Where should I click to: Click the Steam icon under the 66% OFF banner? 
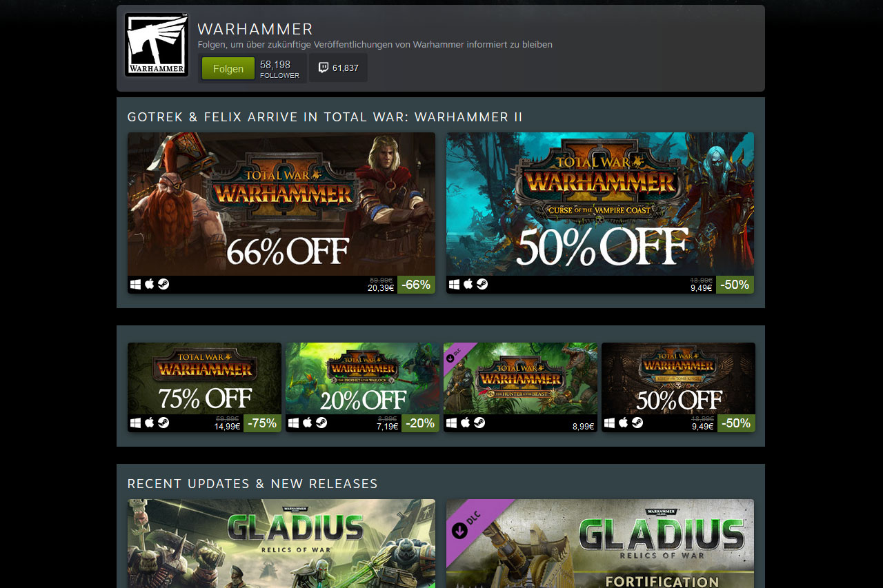click(163, 284)
